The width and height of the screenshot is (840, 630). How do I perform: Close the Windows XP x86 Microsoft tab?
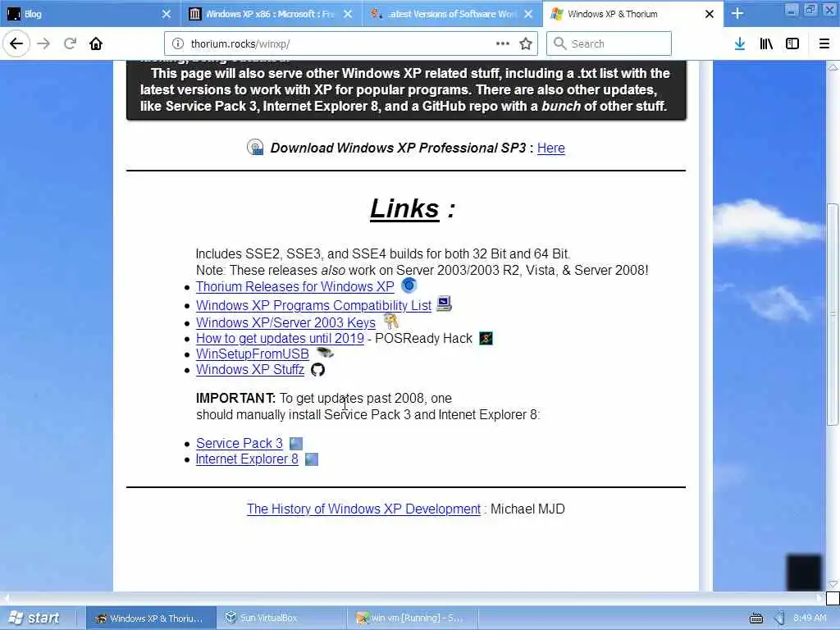[348, 14]
